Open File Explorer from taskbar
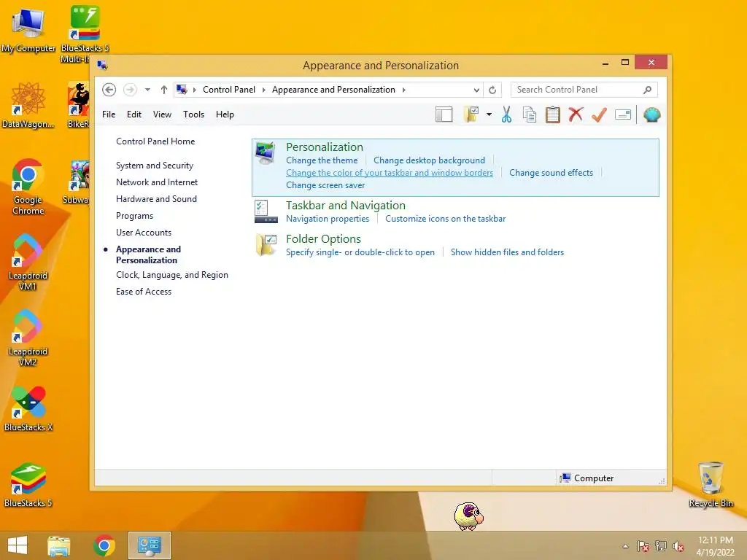This screenshot has width=747, height=560. pos(59,545)
